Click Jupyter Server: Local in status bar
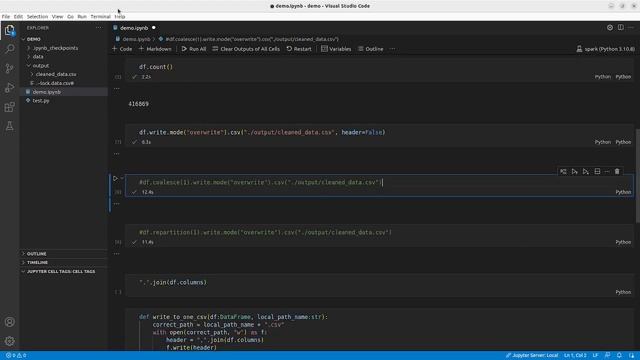This screenshot has width=640, height=360. point(532,356)
